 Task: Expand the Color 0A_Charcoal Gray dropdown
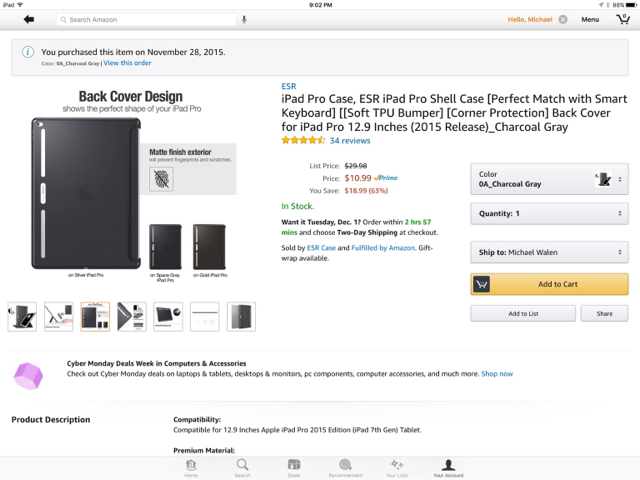pos(549,179)
